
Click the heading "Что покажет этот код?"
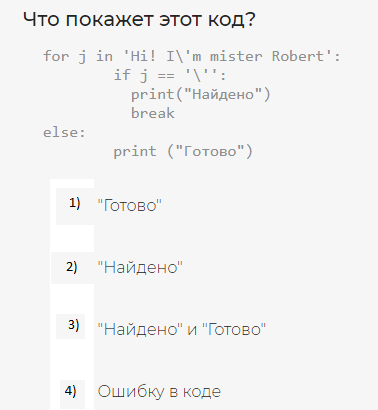click(139, 19)
